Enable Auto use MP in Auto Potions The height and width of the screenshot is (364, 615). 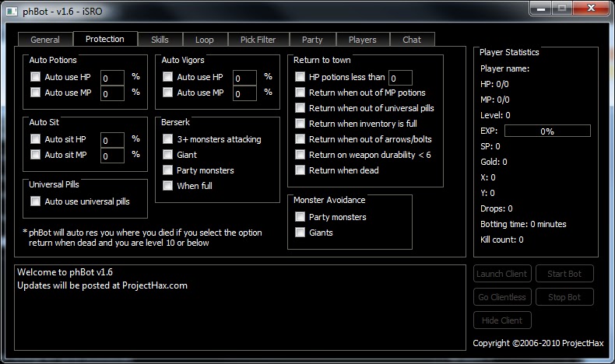click(35, 92)
